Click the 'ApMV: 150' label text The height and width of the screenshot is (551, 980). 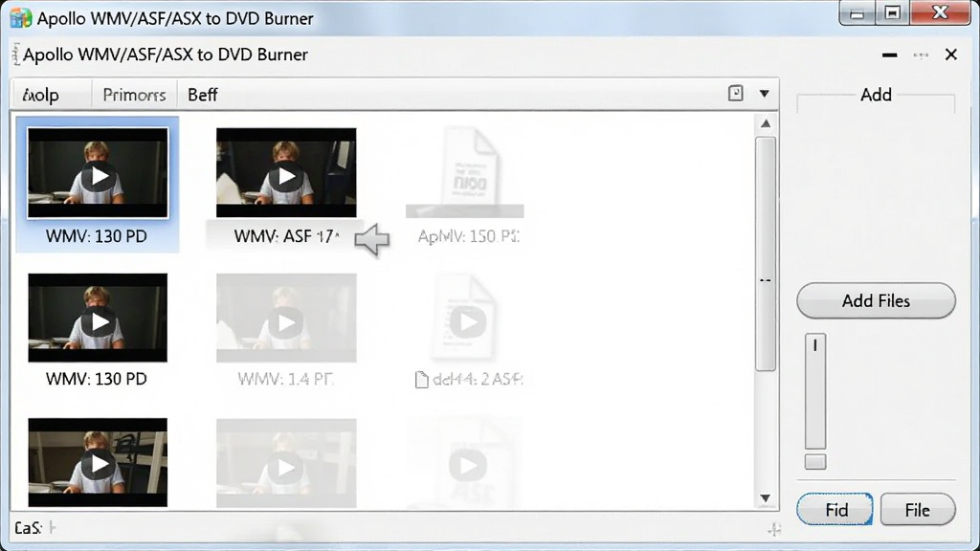(468, 236)
